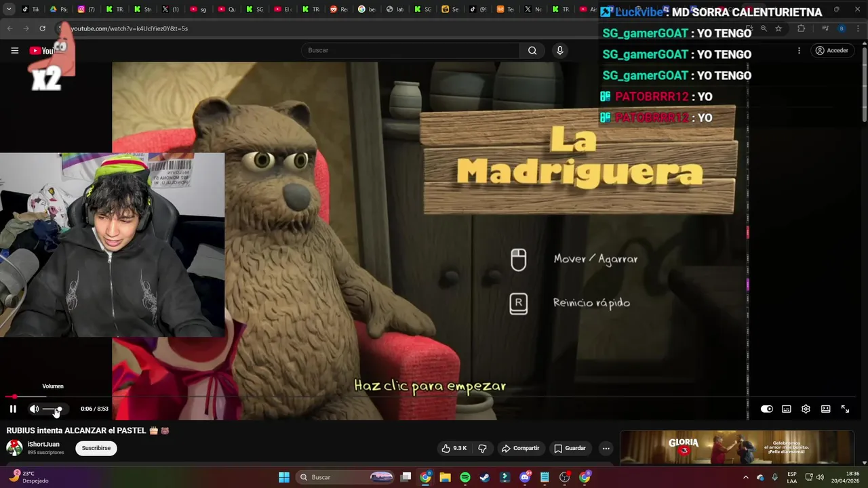Open the iShortJuan channel name link
Image resolution: width=868 pixels, height=488 pixels.
pos(43,445)
